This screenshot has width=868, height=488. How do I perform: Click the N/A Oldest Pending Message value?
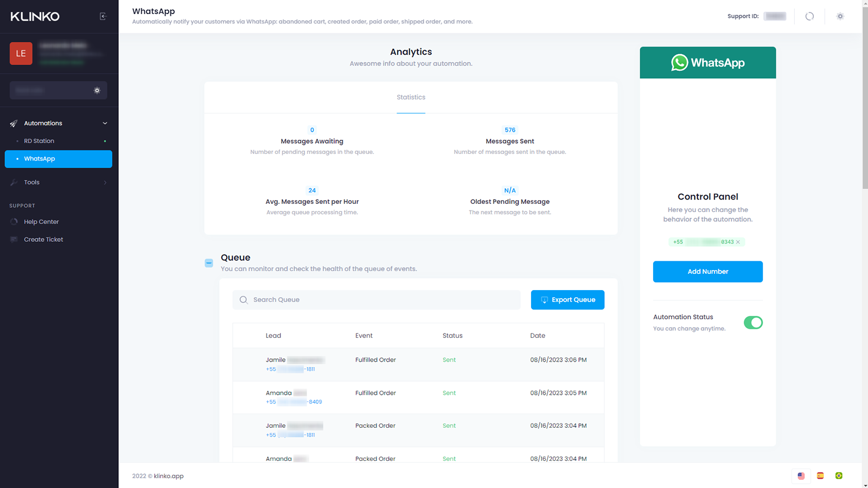[510, 190]
